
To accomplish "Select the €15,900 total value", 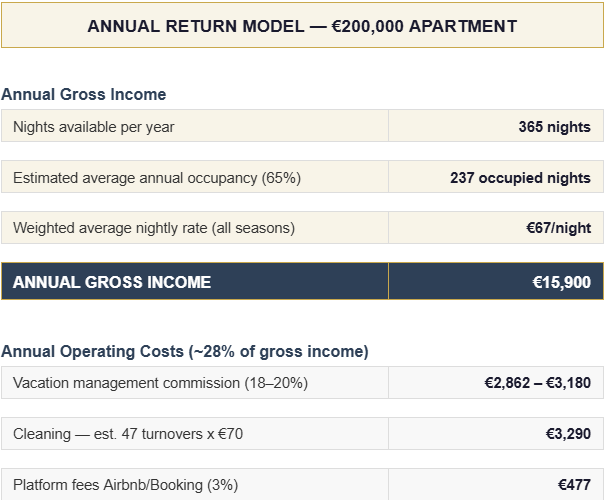I will click(x=561, y=282).
